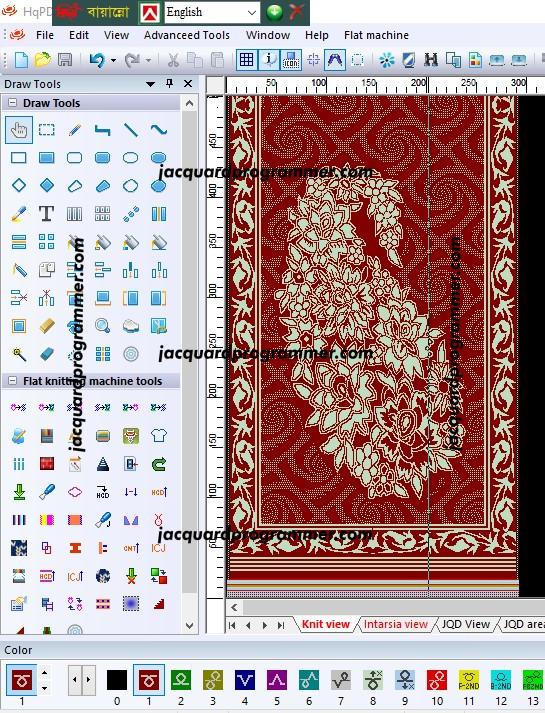545x713 pixels.
Task: Click the magnifier zoom tool
Action: pyautogui.click(x=103, y=326)
